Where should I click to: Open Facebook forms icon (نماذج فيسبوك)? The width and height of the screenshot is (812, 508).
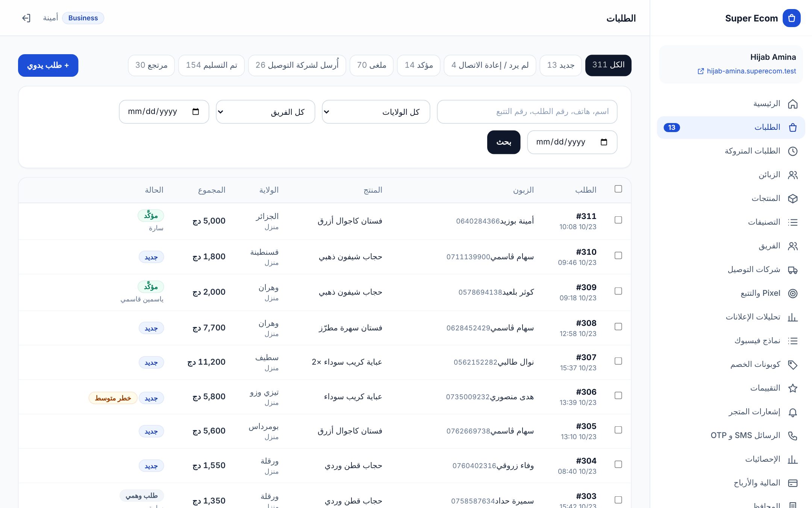[x=792, y=341]
